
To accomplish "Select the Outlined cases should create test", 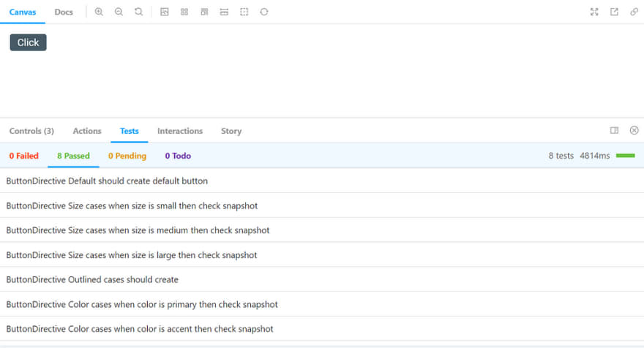I will [x=322, y=279].
